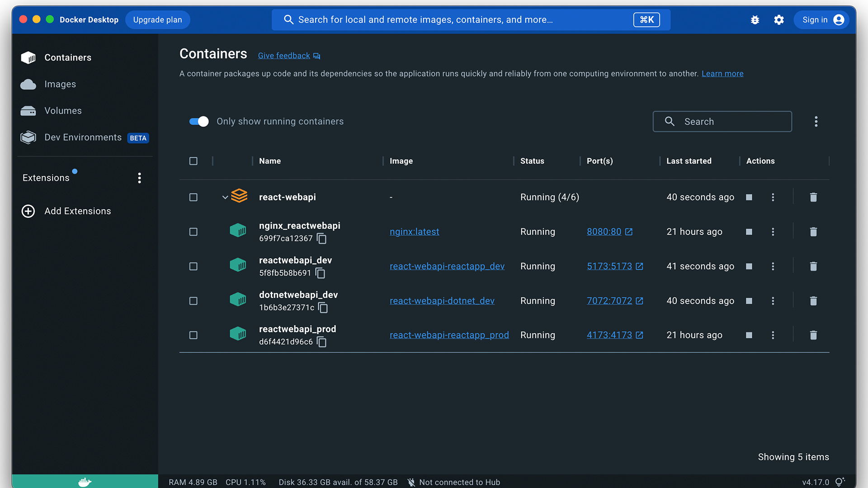Image resolution: width=868 pixels, height=488 pixels.
Task: Click 'Not connected to Hub' status text
Action: tap(459, 482)
